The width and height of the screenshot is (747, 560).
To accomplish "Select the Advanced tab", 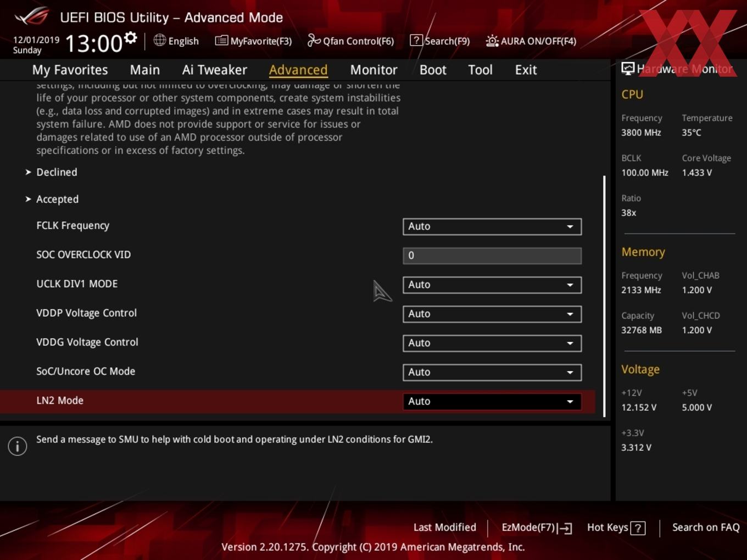I will (298, 70).
